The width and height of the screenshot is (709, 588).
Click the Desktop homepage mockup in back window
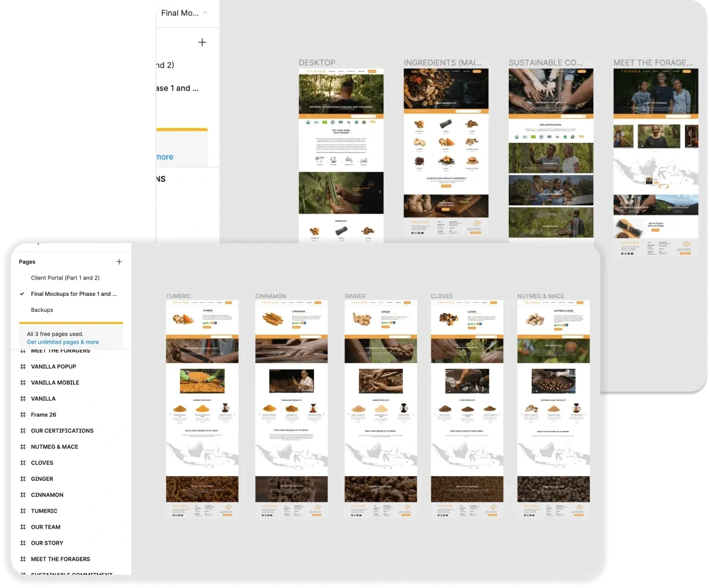341,156
